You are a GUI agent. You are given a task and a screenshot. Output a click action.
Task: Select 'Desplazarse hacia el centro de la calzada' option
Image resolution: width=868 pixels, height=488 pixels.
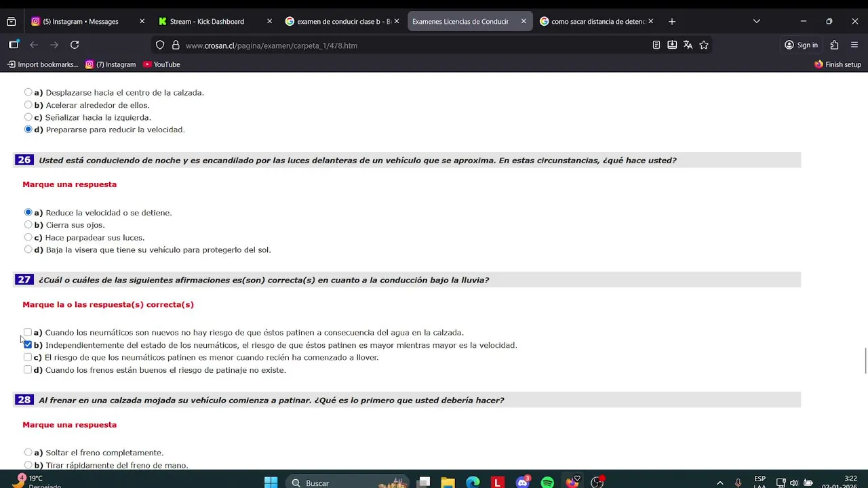click(x=28, y=92)
